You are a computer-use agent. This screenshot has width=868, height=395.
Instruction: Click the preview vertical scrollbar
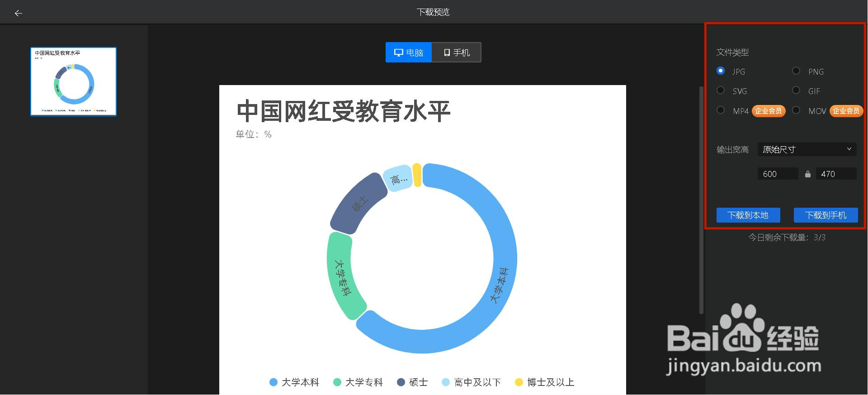[701, 199]
